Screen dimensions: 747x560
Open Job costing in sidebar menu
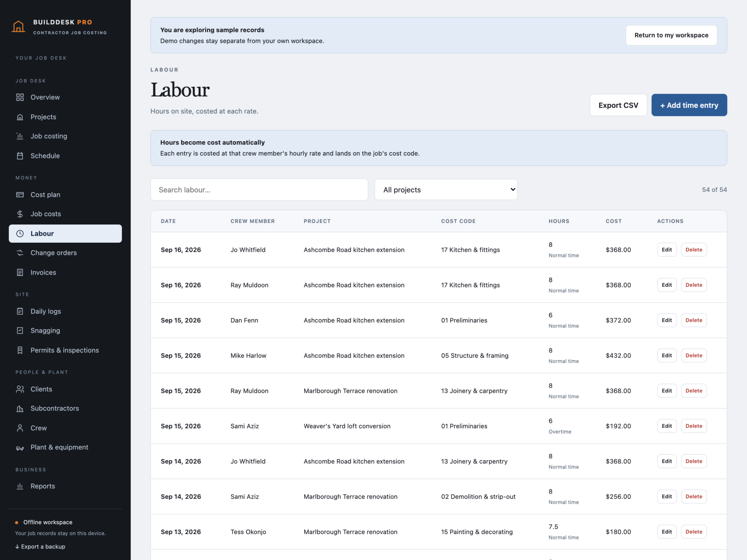point(65,136)
